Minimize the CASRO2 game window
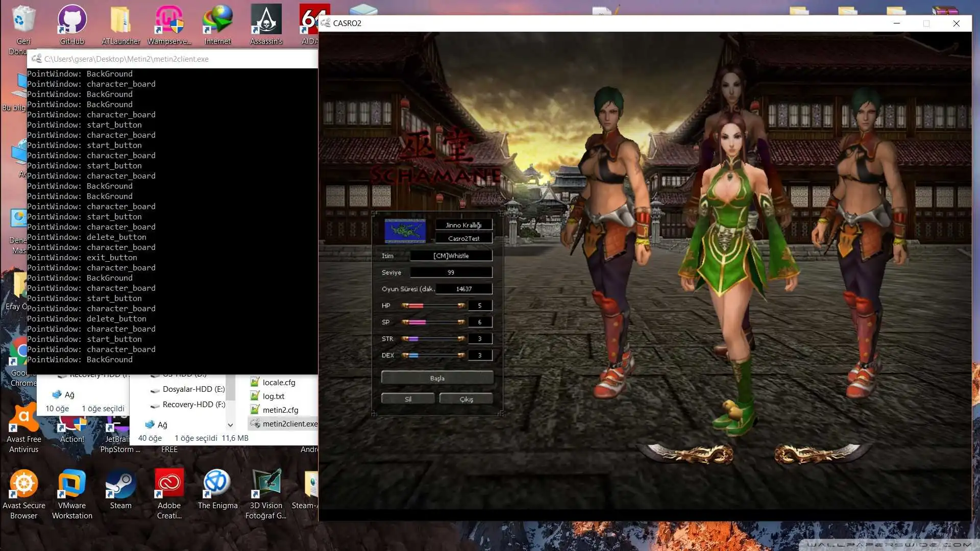980x551 pixels. coord(896,23)
